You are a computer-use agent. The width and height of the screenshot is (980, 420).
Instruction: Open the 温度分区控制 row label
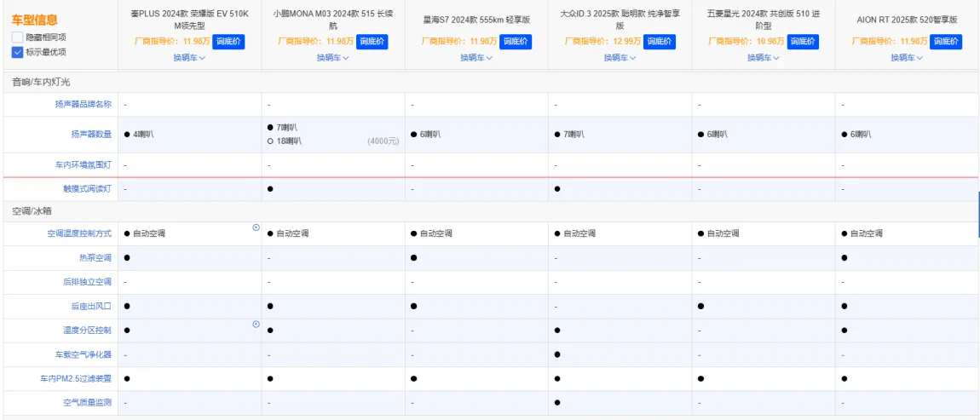pyautogui.click(x=87, y=331)
